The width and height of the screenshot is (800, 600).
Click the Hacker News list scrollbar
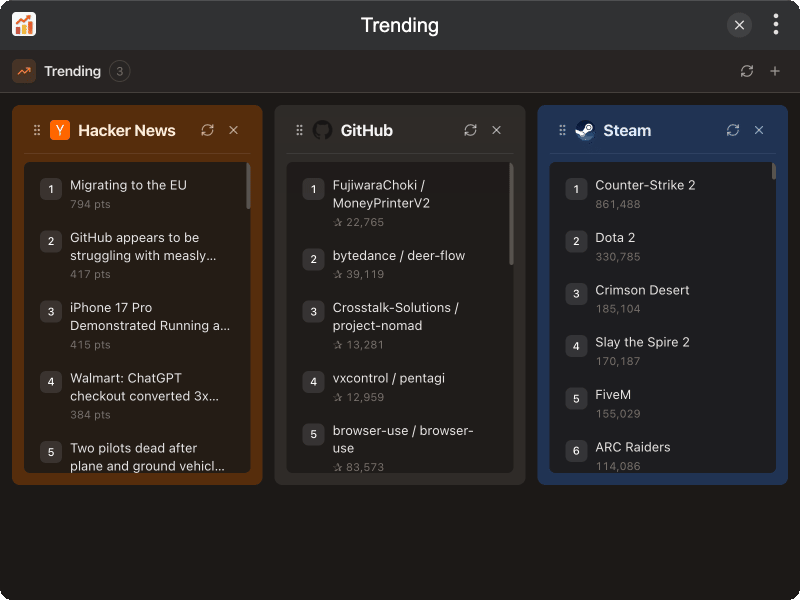248,186
